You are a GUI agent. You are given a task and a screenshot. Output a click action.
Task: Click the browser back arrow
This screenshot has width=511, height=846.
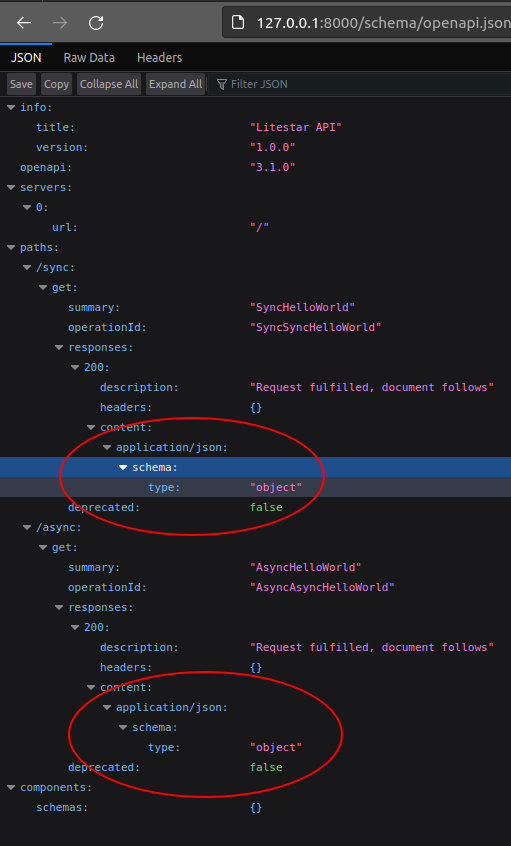pyautogui.click(x=24, y=23)
